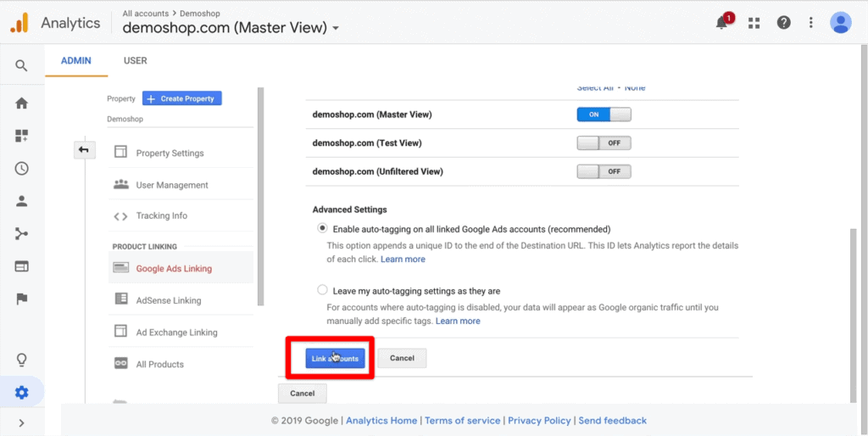Click Cancel beside Link accounts
This screenshot has width=868, height=436.
pos(402,359)
